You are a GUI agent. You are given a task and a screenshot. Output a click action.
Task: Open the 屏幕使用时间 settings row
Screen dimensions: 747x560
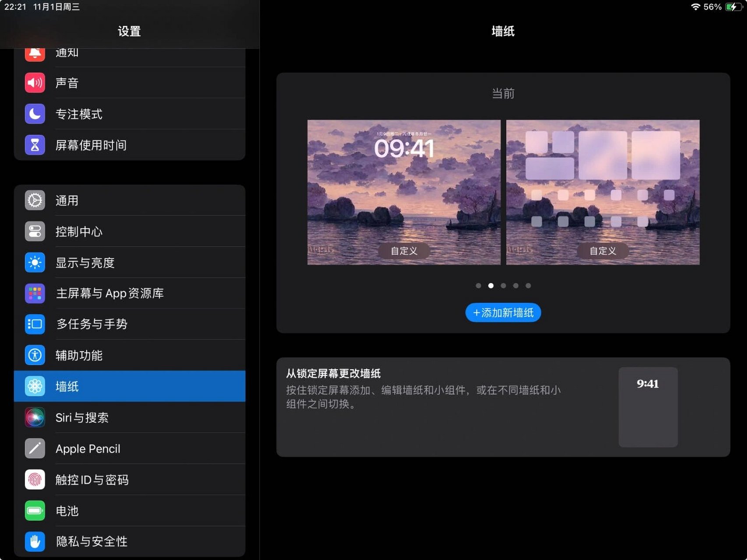[x=130, y=145]
